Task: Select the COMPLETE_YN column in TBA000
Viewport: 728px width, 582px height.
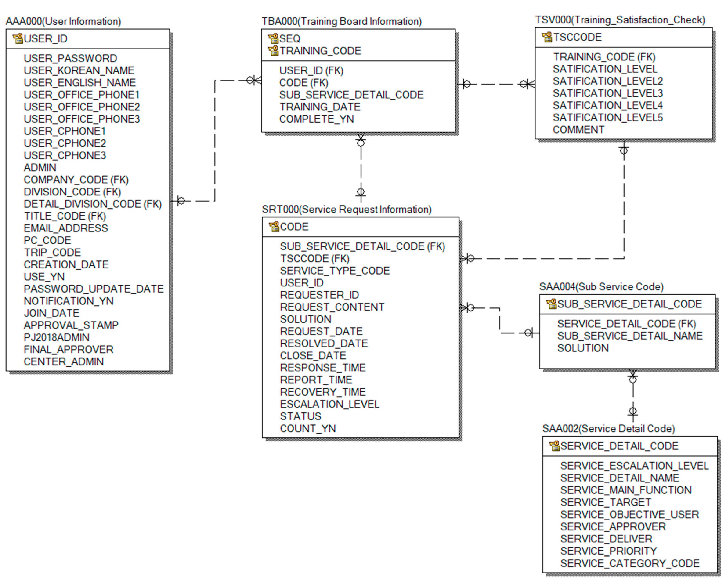Action: [316, 119]
